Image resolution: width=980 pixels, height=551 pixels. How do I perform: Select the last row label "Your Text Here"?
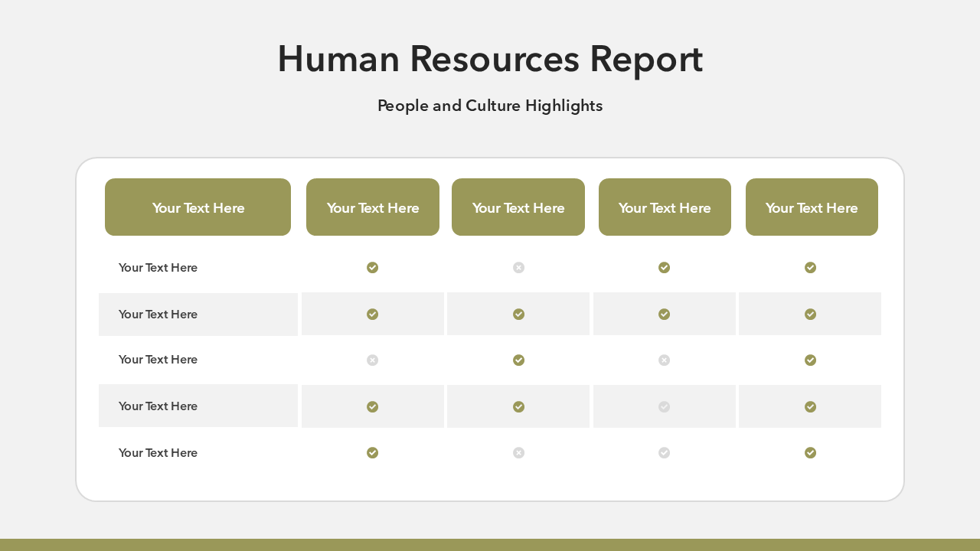(158, 452)
